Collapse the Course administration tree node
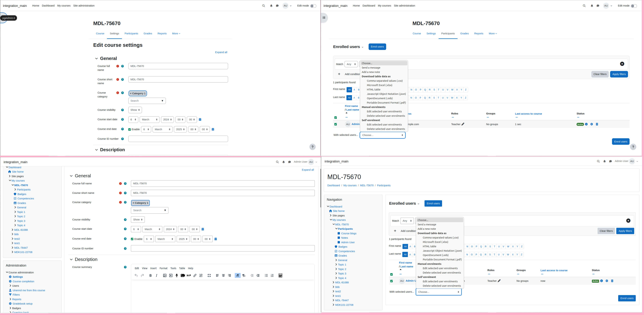The height and width of the screenshot is (315, 644). tap(7, 272)
